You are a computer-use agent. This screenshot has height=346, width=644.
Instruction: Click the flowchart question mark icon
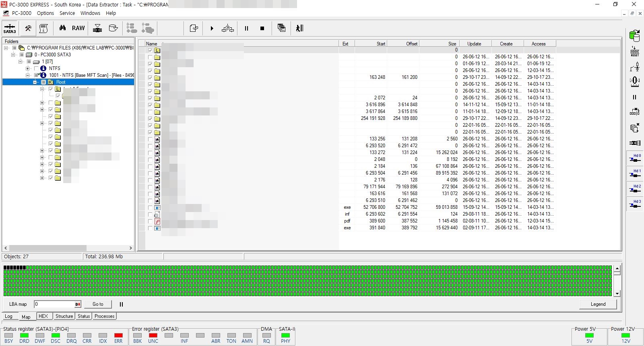[228, 28]
